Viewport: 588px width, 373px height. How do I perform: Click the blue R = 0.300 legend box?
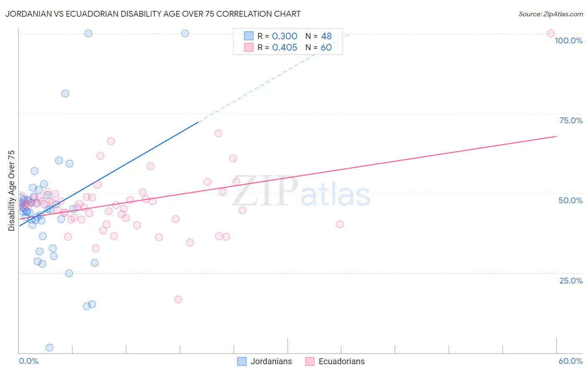(x=249, y=36)
